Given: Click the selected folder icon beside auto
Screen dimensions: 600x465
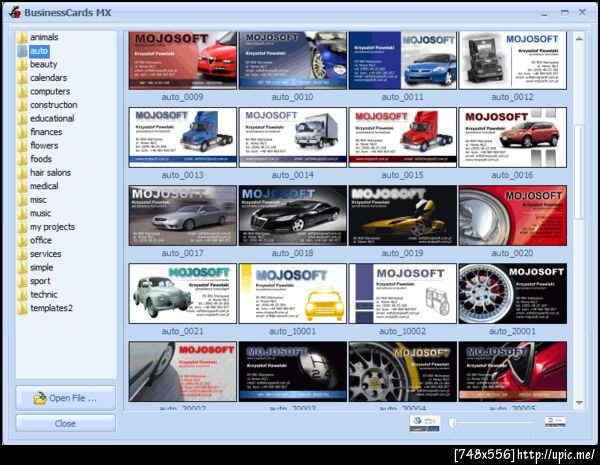Looking at the screenshot, I should [x=22, y=51].
